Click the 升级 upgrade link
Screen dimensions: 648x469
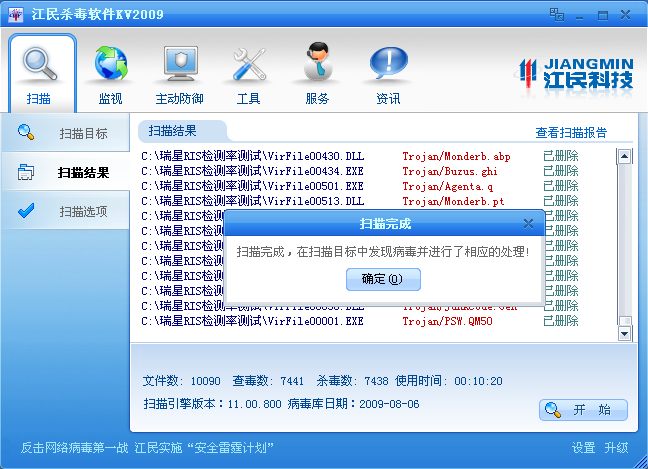click(x=616, y=448)
